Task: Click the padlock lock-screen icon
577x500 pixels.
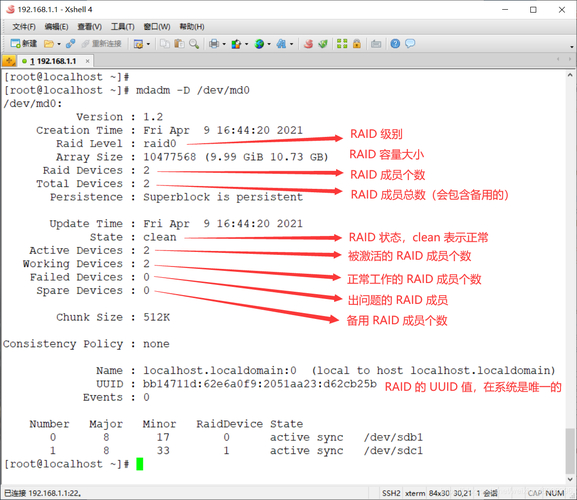Action: [x=357, y=44]
